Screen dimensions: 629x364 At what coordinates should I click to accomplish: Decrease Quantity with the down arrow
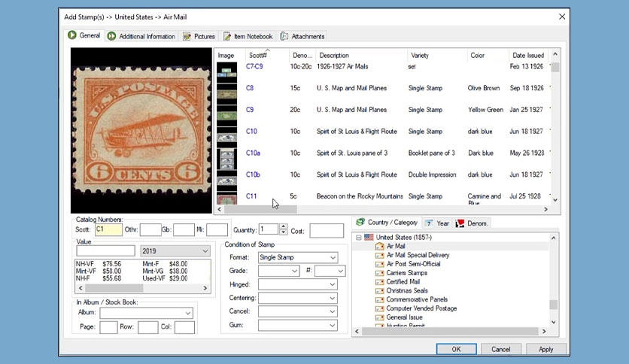tap(283, 232)
